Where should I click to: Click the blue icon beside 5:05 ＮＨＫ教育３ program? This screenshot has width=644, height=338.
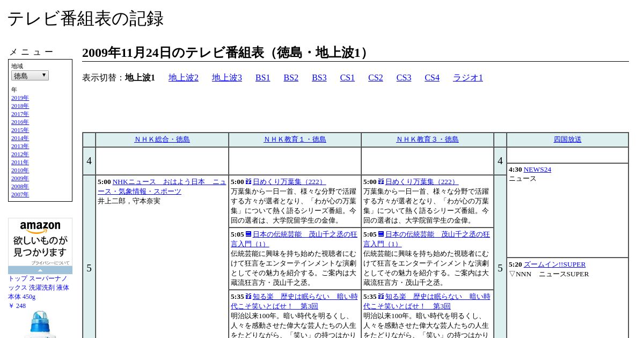(x=381, y=234)
